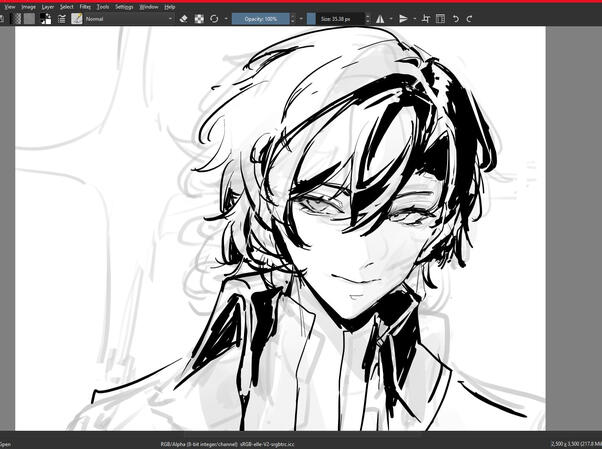Open the brush settings editor icon

pos(62,18)
